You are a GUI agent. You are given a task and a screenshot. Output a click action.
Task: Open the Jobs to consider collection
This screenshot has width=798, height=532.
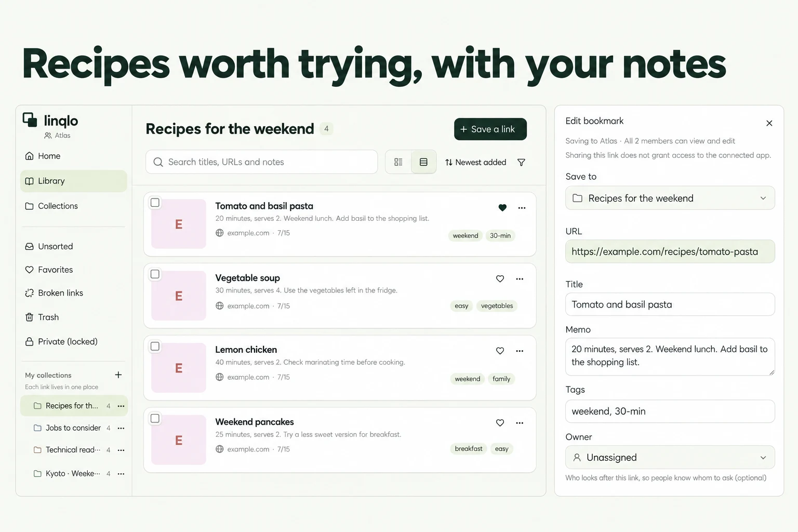73,428
